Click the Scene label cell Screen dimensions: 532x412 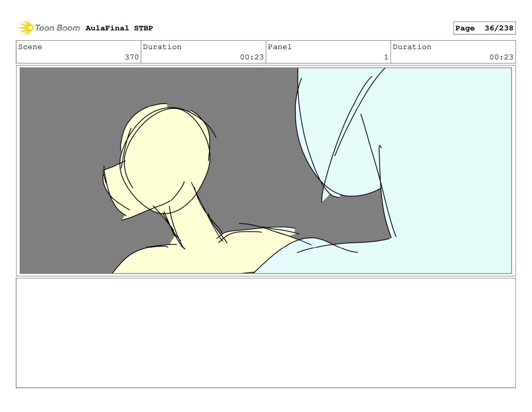pos(78,52)
